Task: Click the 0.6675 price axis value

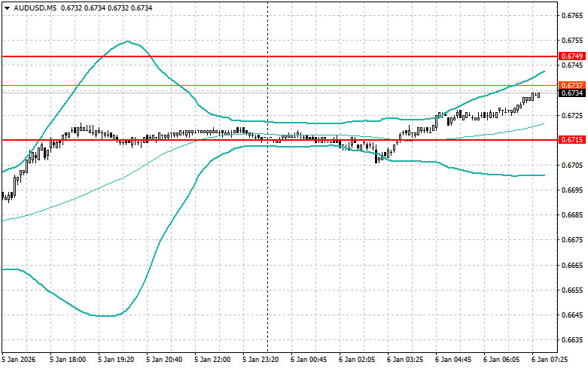Action: point(572,240)
